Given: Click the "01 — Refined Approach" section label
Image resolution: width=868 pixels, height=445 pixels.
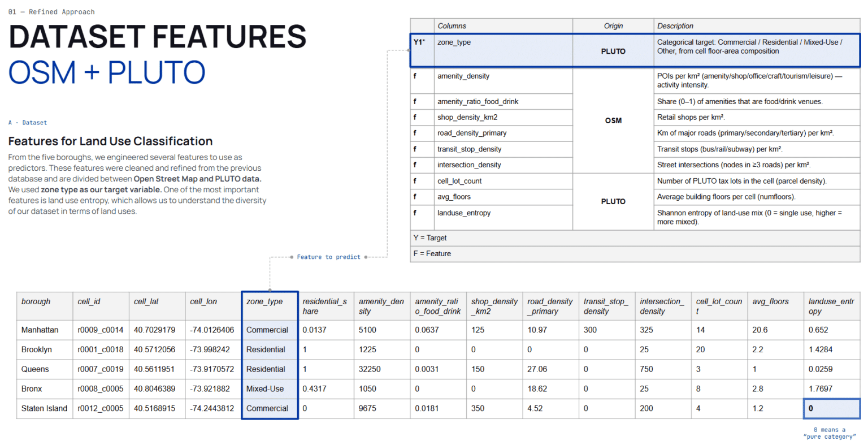Looking at the screenshot, I should (51, 12).
